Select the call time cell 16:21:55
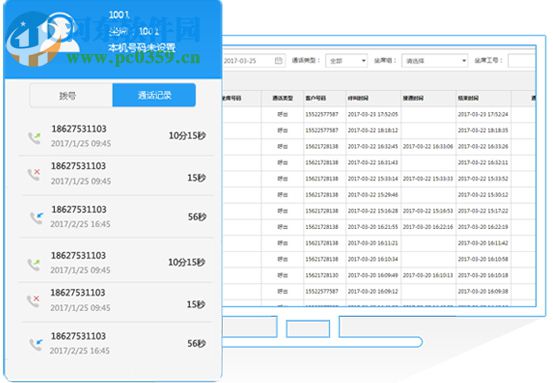 click(x=373, y=227)
